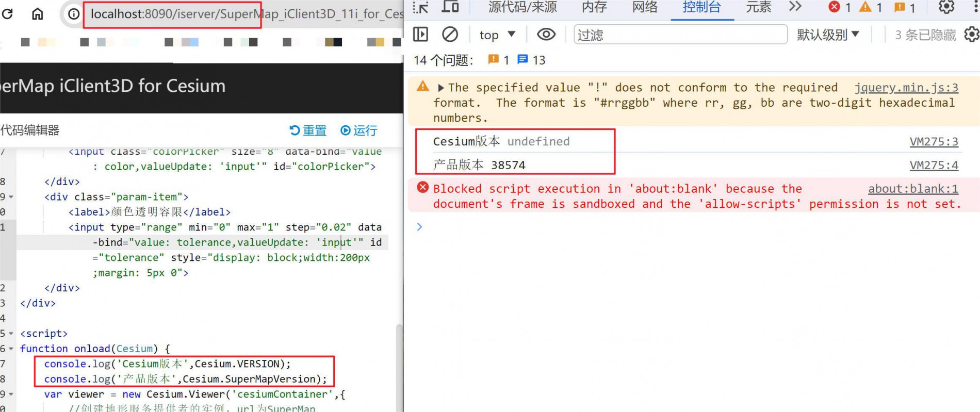980x412 pixels.
Task: Click the red error count badge
Action: (840, 7)
